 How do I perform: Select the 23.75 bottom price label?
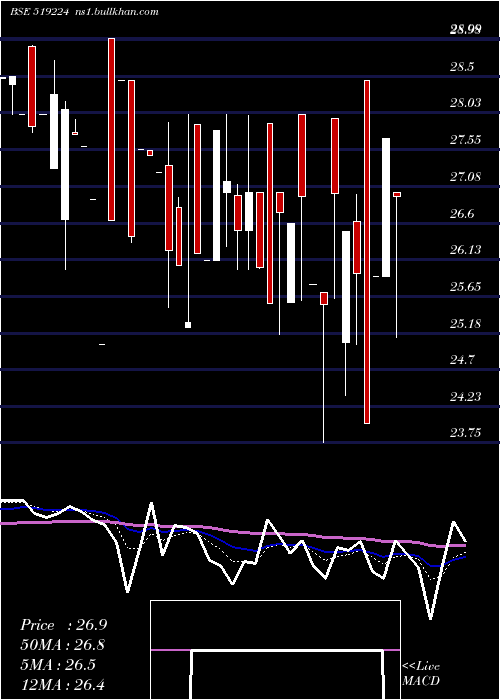[465, 432]
